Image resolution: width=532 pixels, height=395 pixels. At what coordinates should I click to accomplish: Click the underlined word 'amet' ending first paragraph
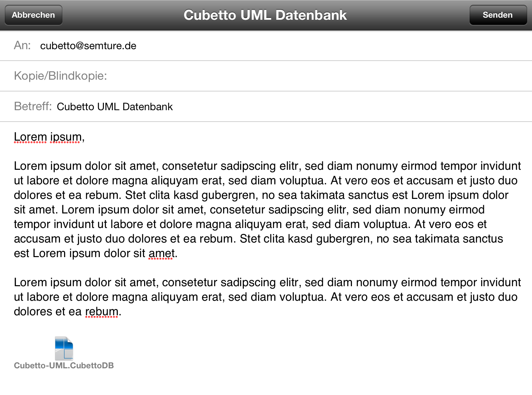click(161, 253)
